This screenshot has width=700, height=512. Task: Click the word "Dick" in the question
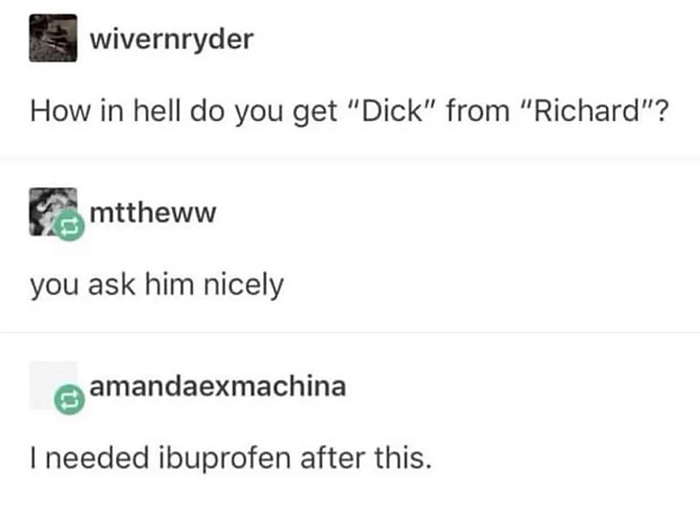[392, 111]
